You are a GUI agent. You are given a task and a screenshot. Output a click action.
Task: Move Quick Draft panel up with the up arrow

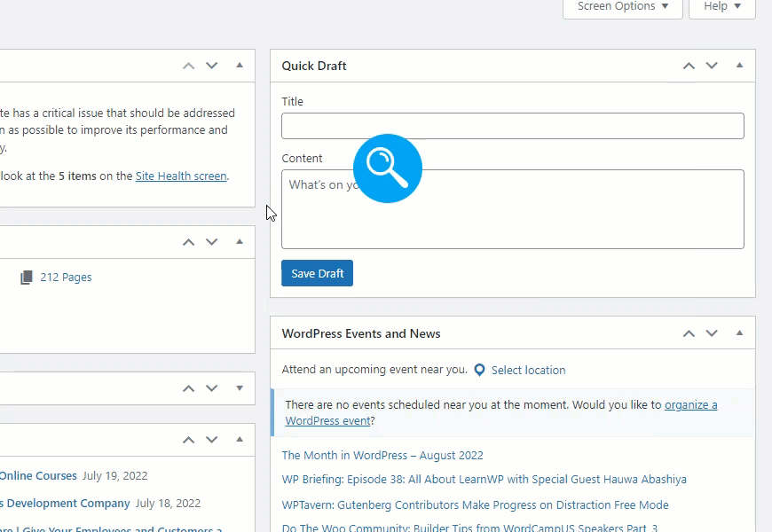(689, 65)
